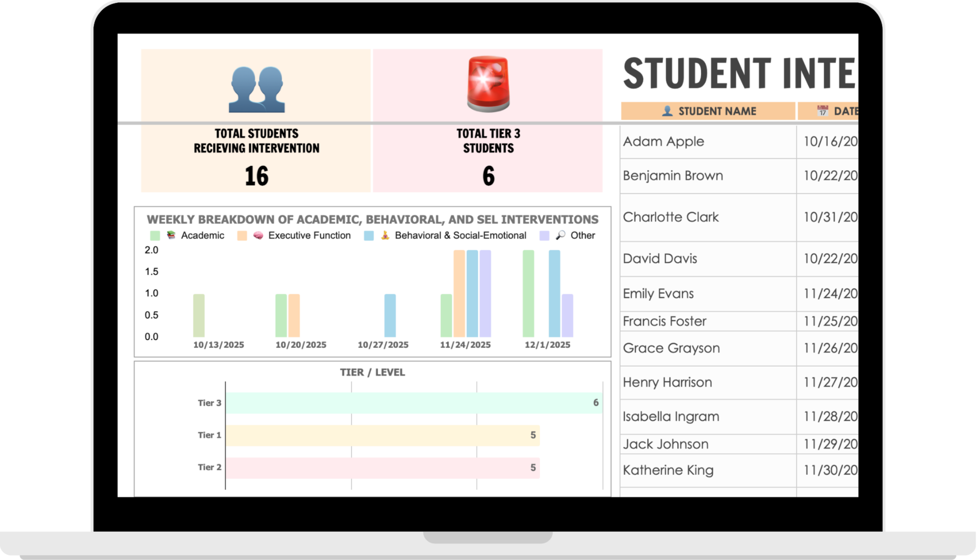
Task: Click the red siren alert icon
Action: [x=488, y=84]
